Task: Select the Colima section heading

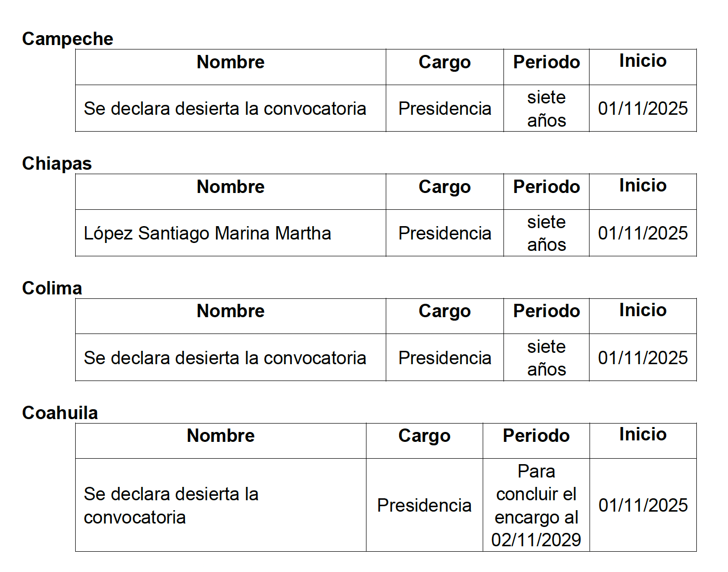Action: coord(52,288)
